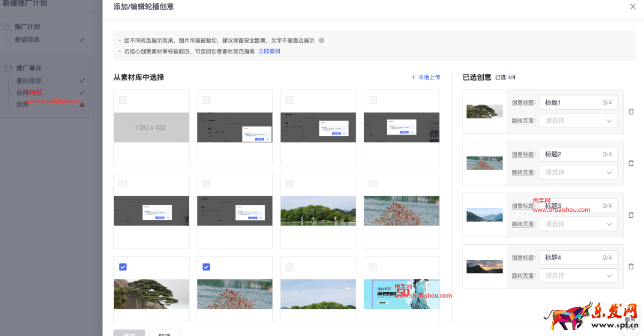
Task: Click the checkmark beside 基础信息 under 推广计划
Action: 82,39
